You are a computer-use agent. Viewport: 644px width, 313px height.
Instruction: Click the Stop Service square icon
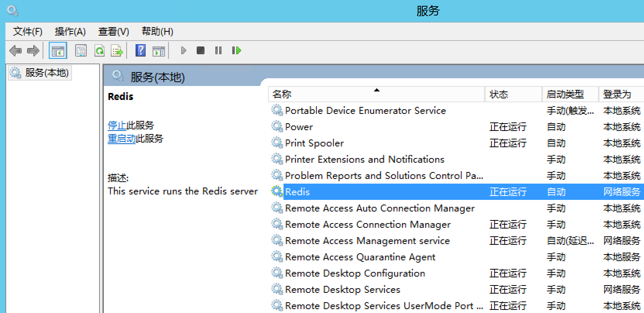[201, 50]
